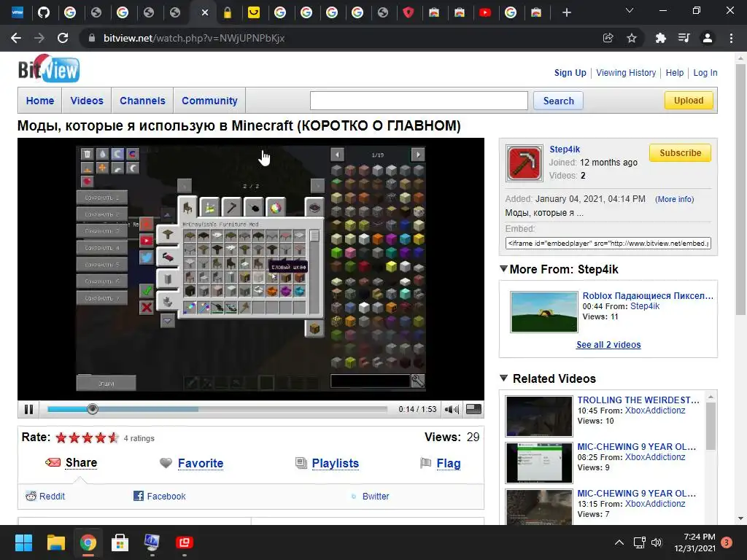Click the BitView logo
747x560 pixels.
(49, 69)
